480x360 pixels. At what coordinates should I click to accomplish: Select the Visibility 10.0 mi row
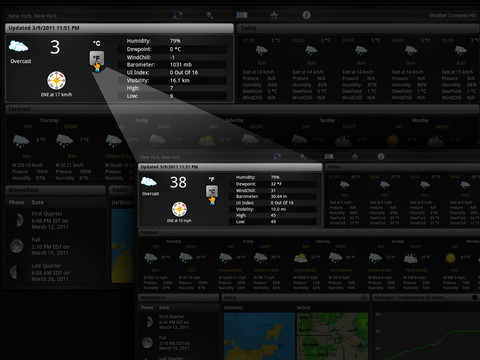(x=273, y=209)
